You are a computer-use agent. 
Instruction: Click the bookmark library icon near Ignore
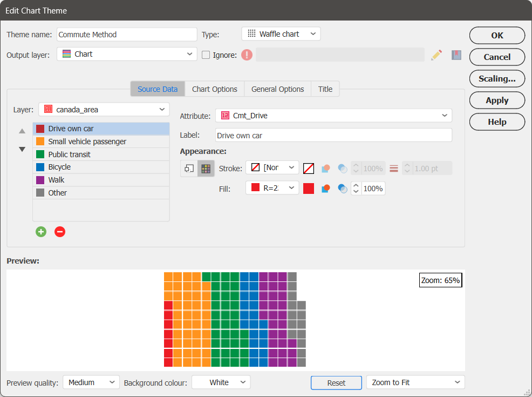pos(456,55)
